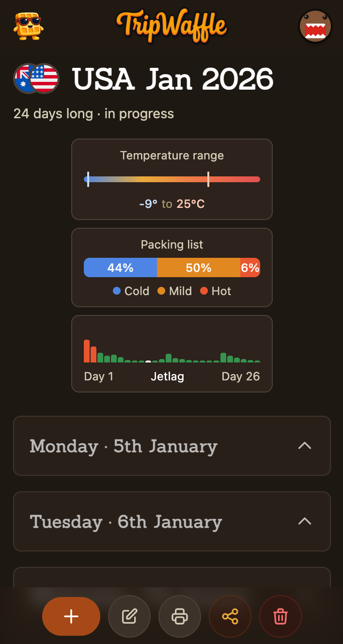Open the user profile avatar
This screenshot has width=343, height=644.
(x=315, y=26)
